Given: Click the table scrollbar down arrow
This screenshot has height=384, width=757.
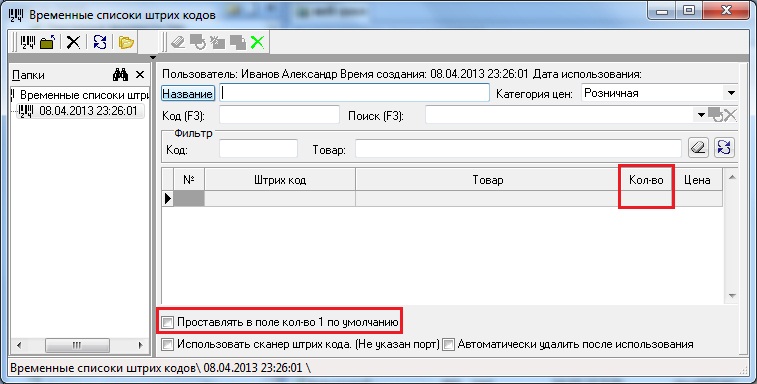Looking at the screenshot, I should click(732, 296).
